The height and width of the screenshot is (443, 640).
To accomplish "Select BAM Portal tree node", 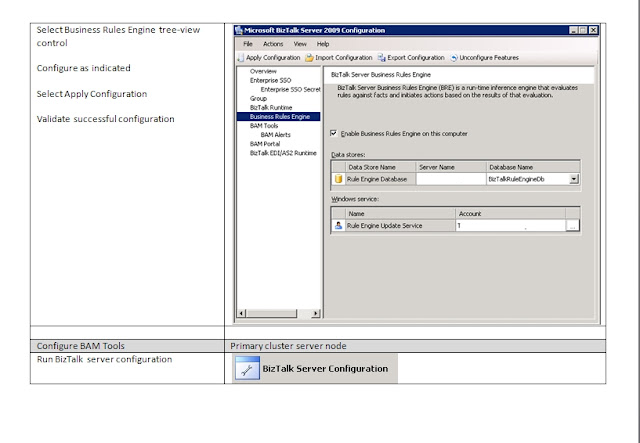I will (265, 144).
